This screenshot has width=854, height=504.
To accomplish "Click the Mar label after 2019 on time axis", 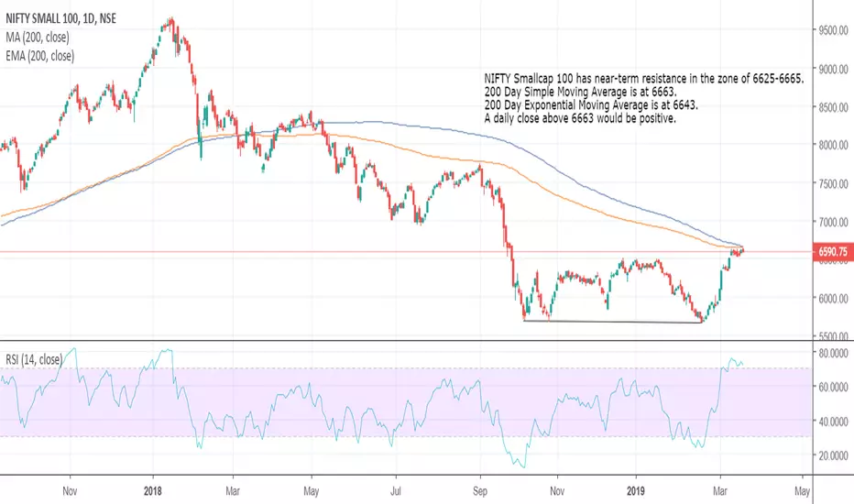I will [x=720, y=491].
